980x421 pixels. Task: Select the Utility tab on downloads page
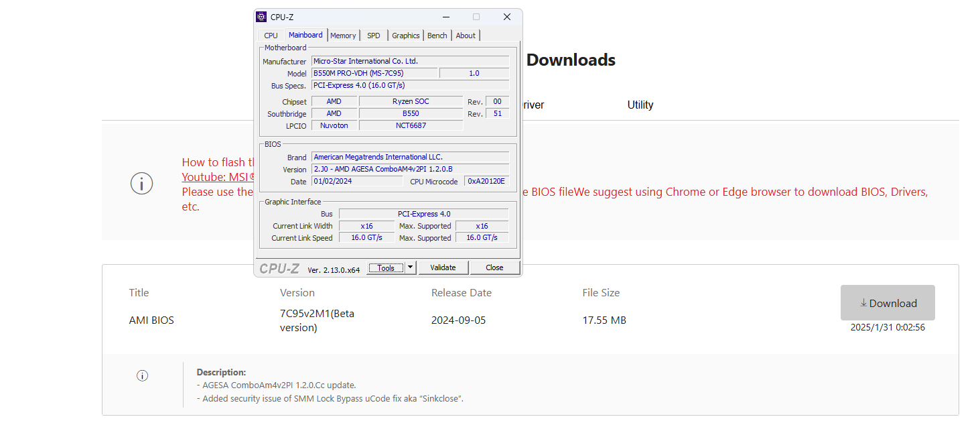coord(640,105)
